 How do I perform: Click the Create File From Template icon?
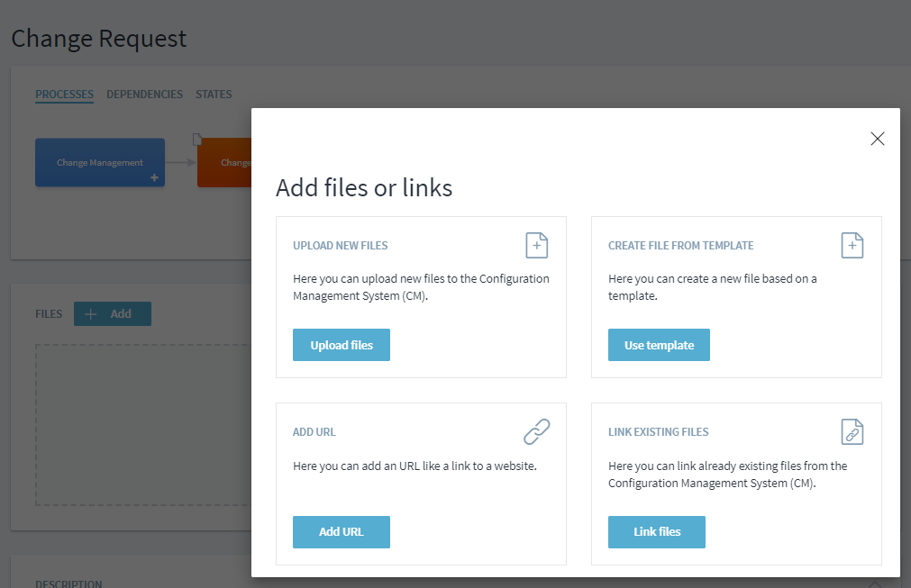[x=852, y=245]
